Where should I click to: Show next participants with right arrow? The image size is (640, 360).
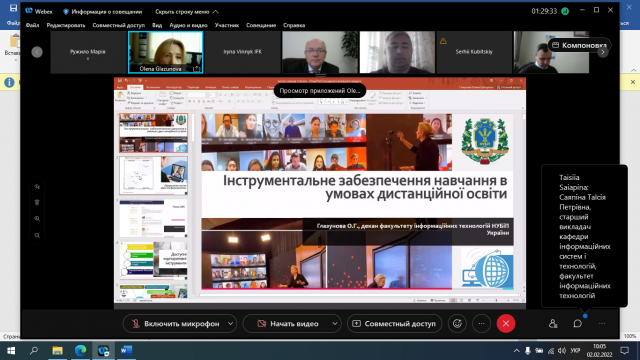coord(603,52)
